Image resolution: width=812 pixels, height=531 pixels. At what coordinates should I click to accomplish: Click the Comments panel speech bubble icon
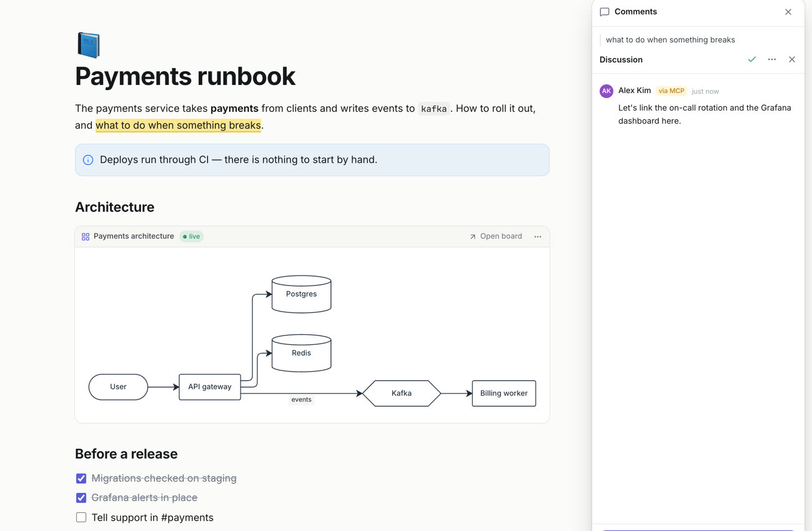605,12
